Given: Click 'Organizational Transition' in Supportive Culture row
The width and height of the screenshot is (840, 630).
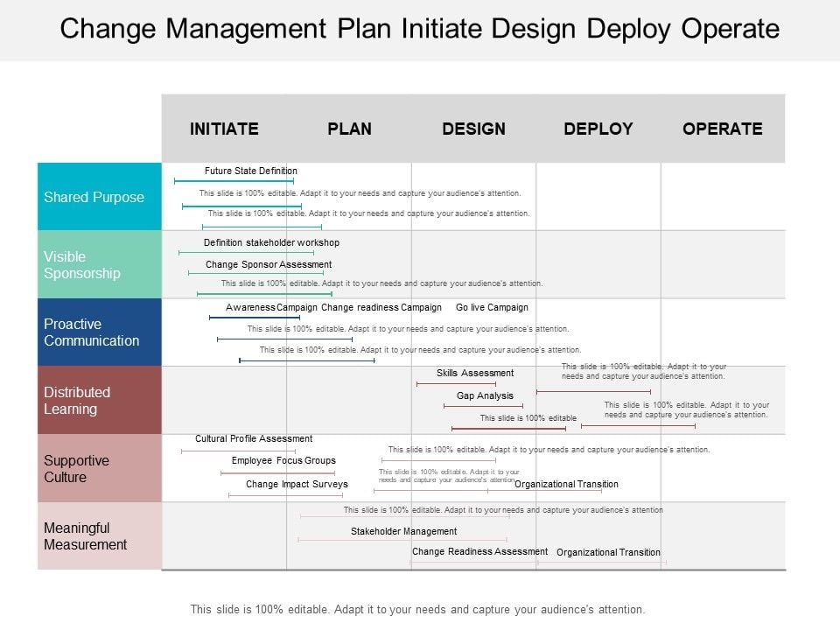Looking at the screenshot, I should 566,484.
